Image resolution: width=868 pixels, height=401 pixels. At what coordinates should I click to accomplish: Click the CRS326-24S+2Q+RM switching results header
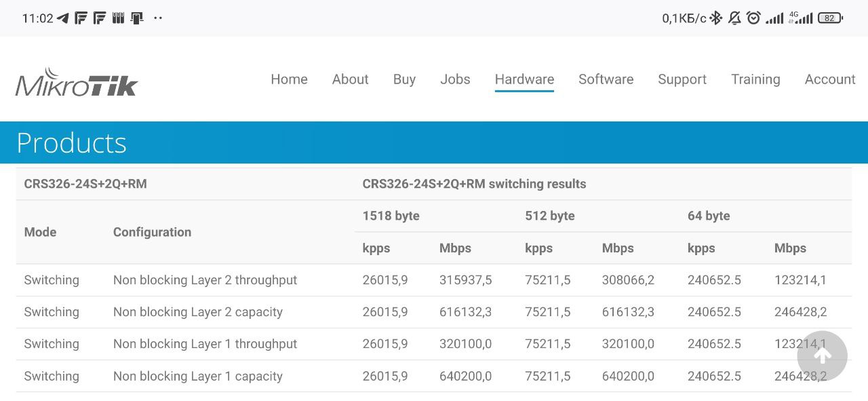pyautogui.click(x=474, y=184)
